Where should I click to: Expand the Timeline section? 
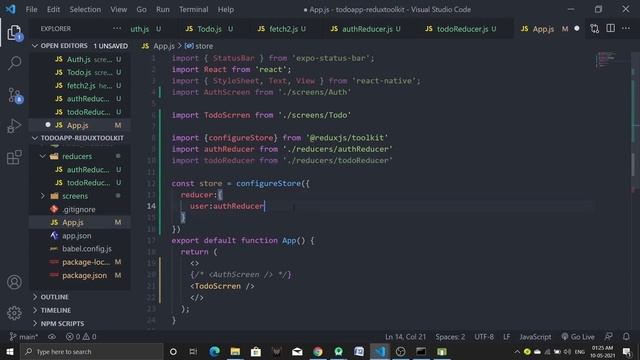(x=35, y=310)
